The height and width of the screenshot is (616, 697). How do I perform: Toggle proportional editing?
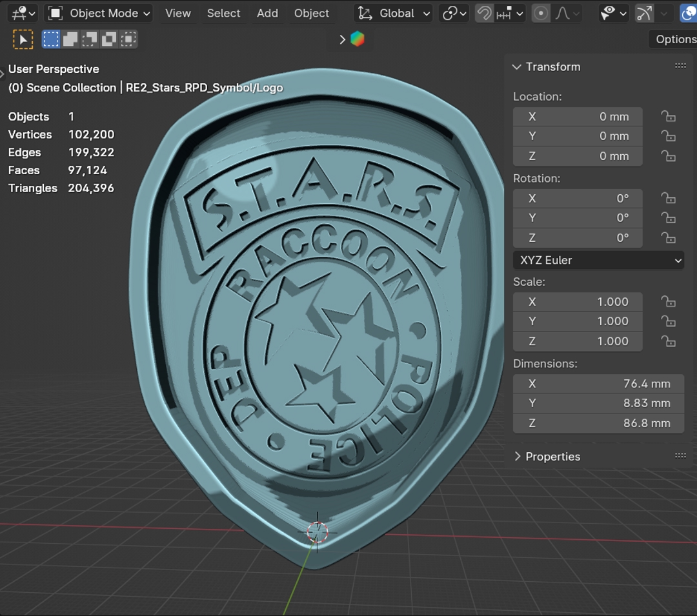(541, 13)
